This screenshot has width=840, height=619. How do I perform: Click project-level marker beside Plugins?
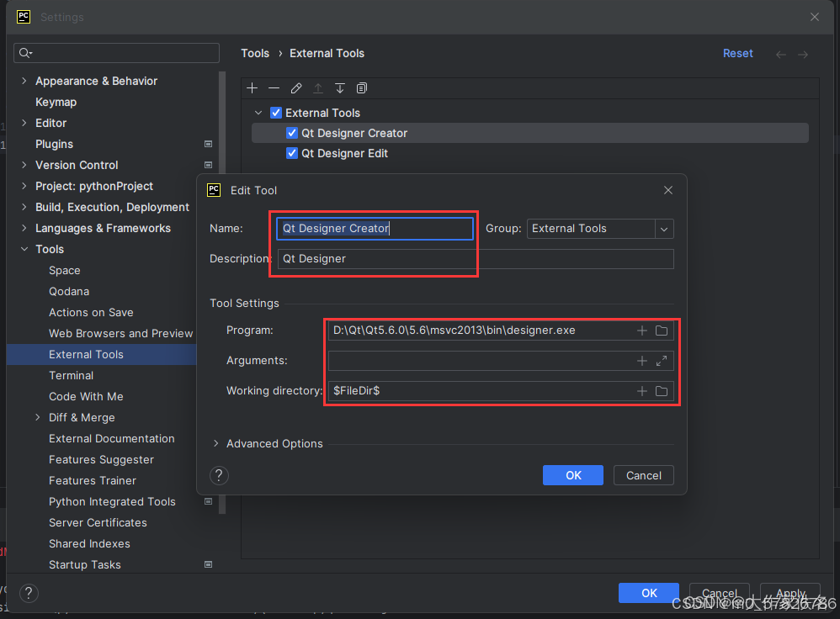pos(209,144)
